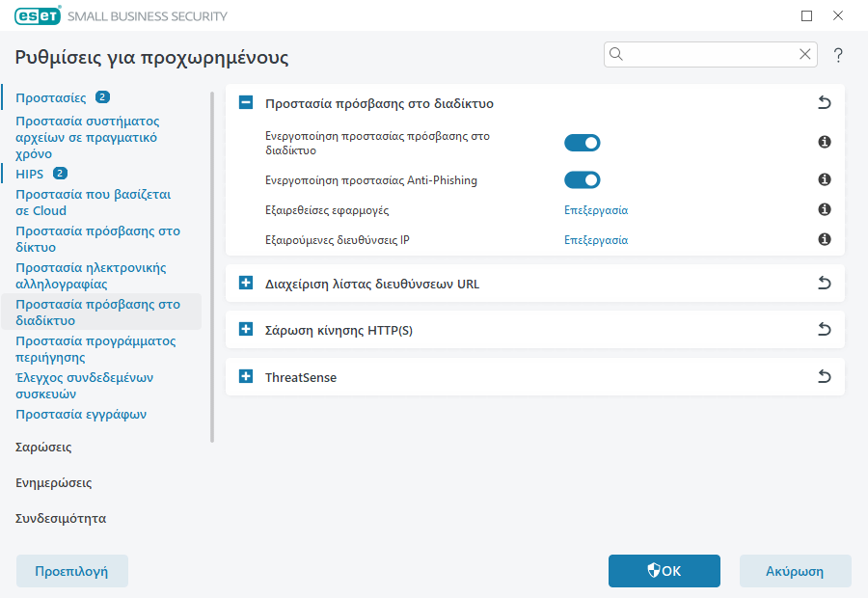Image resolution: width=868 pixels, height=598 pixels.
Task: Collapse the Προστασία πρόσβασης στο διαδίκτυο section
Action: [246, 102]
